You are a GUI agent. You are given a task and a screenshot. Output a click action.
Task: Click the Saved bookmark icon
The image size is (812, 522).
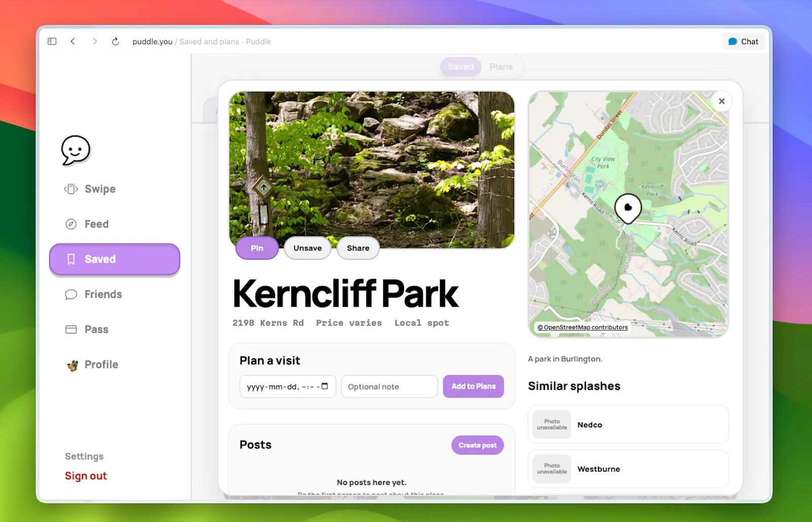point(71,259)
